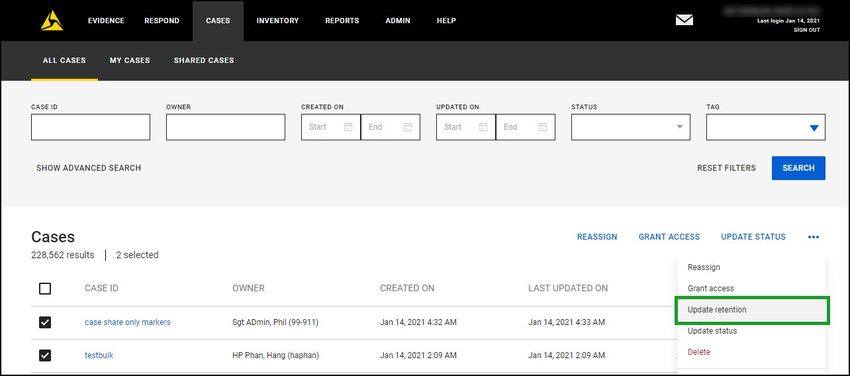
Task: Open the 'testbulk' case link
Action: click(x=99, y=355)
